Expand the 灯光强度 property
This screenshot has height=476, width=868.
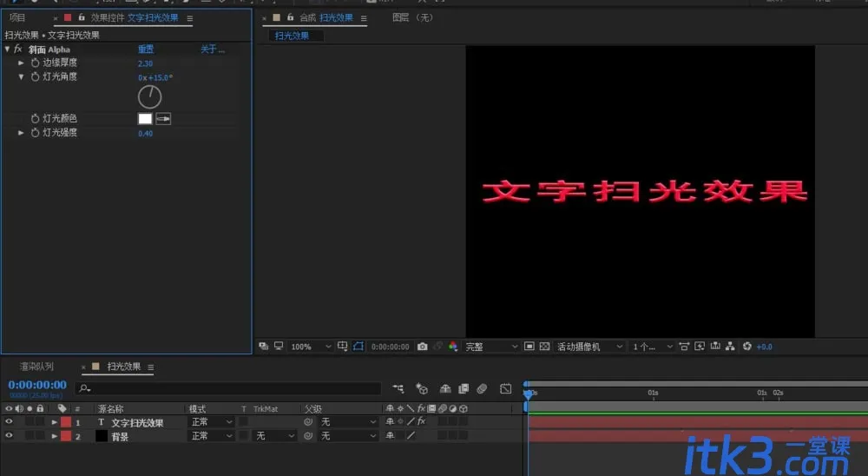coord(21,133)
